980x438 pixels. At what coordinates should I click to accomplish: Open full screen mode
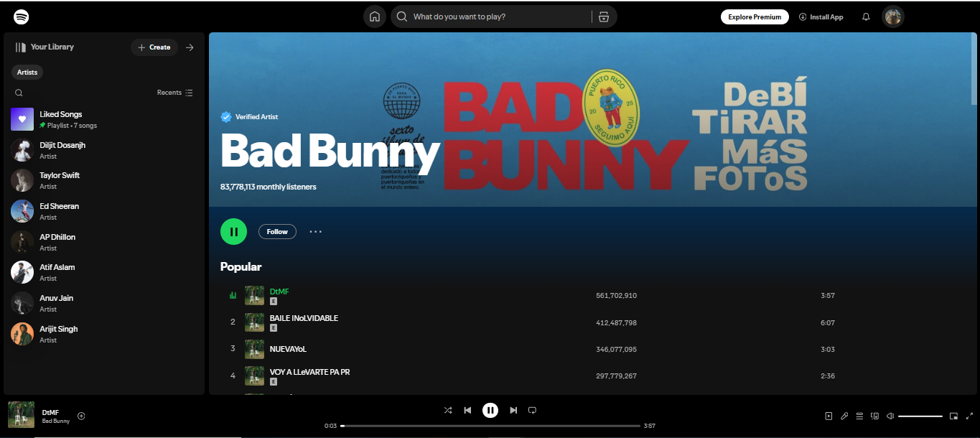969,416
